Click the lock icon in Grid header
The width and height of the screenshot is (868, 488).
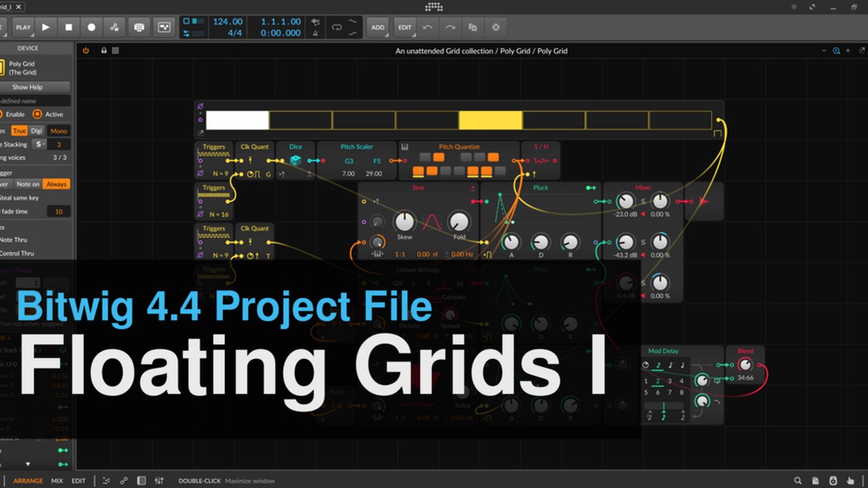pos(104,50)
